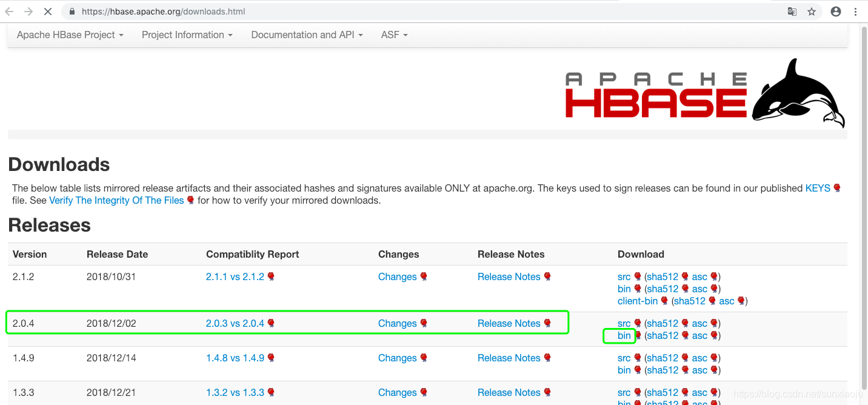Screen dimensions: 868x405
Task: Expand the Apache HBase Project menu
Action: pyautogui.click(x=70, y=35)
